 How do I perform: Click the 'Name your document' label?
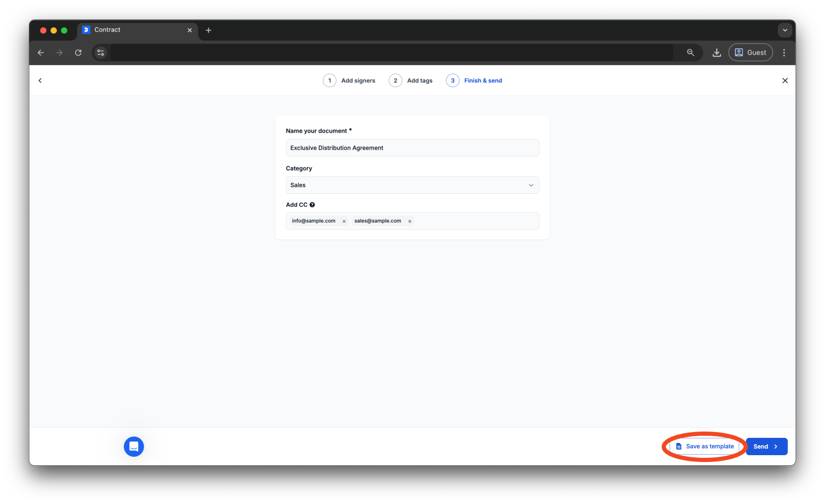point(319,131)
